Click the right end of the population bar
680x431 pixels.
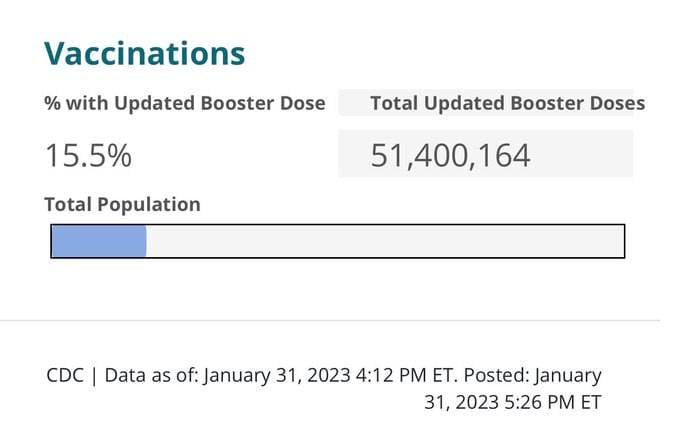coord(618,241)
